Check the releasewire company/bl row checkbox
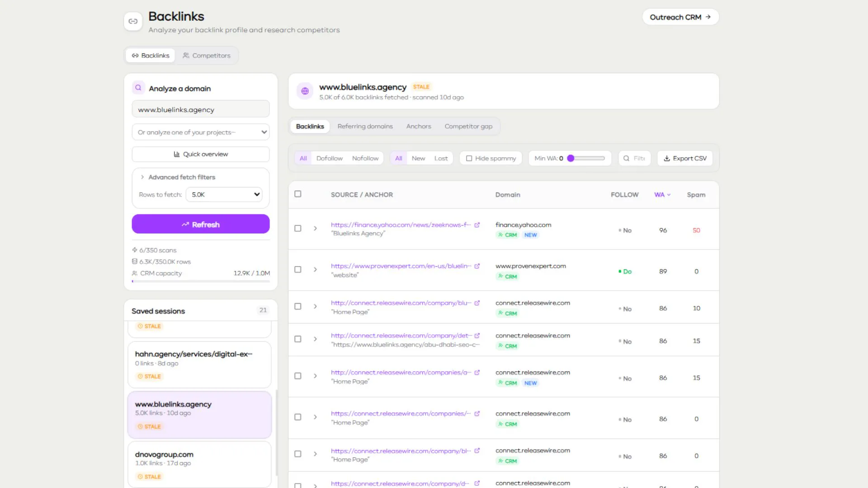Screen dimensions: 868x488 [x=298, y=454]
